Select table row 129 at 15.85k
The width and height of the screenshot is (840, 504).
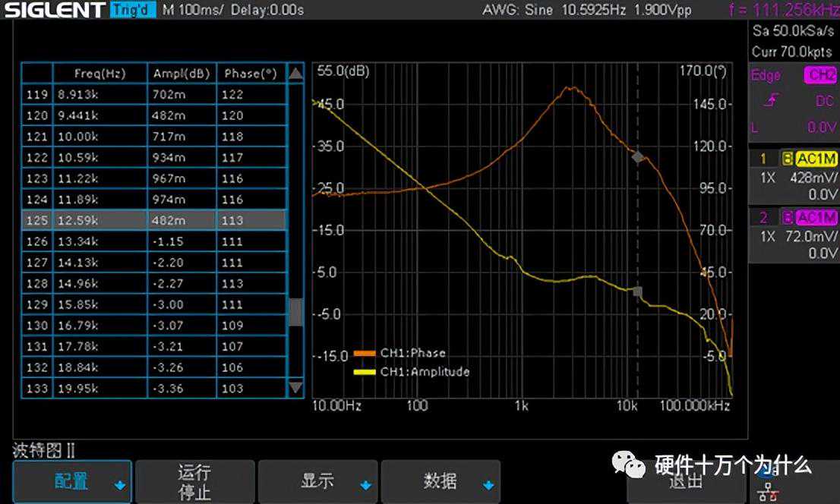click(153, 304)
